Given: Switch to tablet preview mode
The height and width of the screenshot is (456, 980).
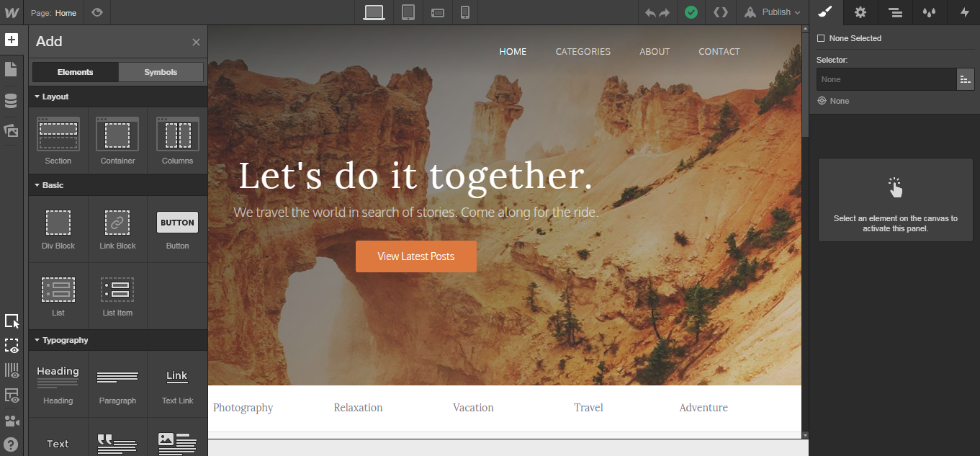Looking at the screenshot, I should [408, 12].
